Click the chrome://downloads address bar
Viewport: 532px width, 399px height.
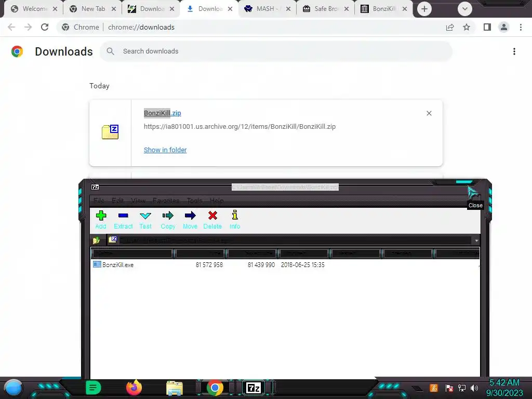(251, 27)
